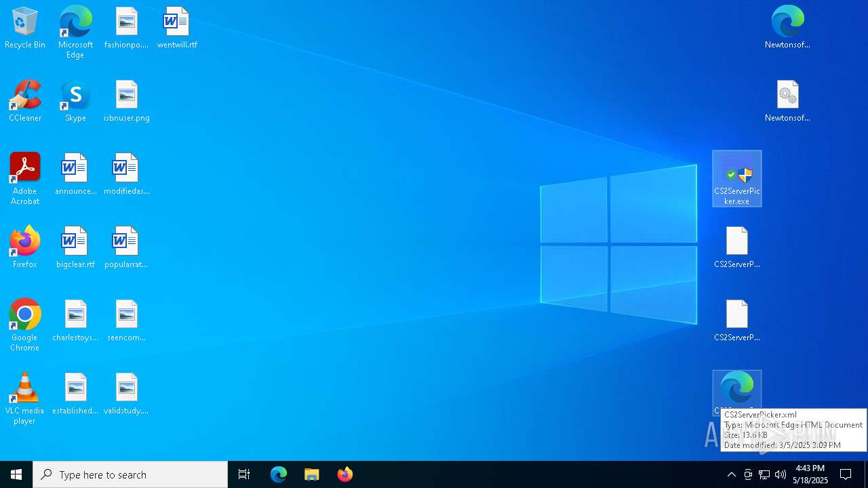
Task: Select the established... image file
Action: click(75, 394)
